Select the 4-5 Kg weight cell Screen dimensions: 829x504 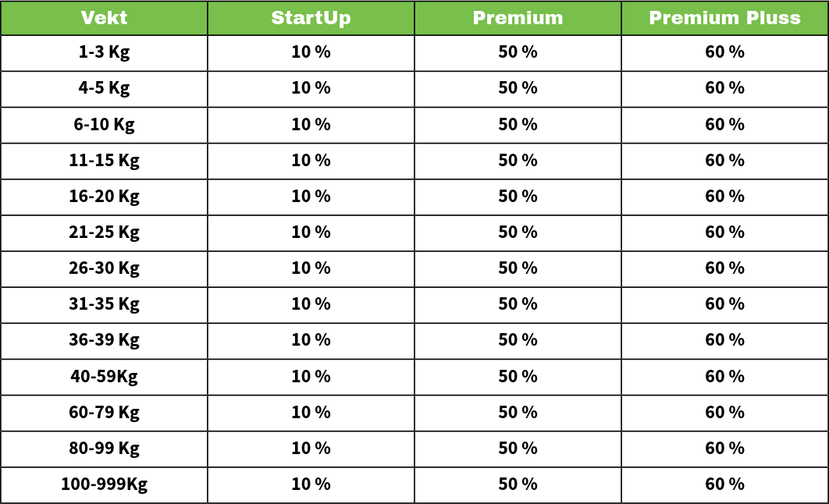(x=104, y=88)
